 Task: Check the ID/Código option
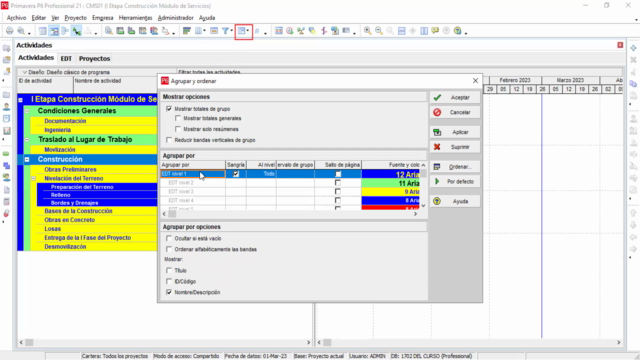(169, 281)
